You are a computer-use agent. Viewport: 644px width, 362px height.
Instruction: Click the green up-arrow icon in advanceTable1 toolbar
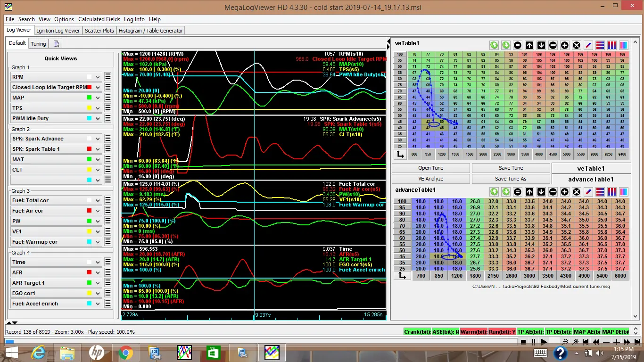tap(494, 192)
